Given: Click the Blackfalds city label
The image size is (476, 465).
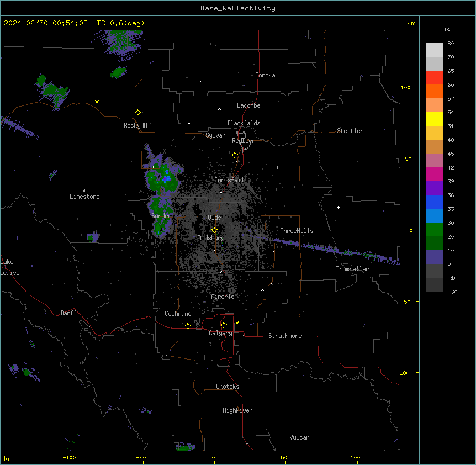Looking at the screenshot, I should point(244,123).
